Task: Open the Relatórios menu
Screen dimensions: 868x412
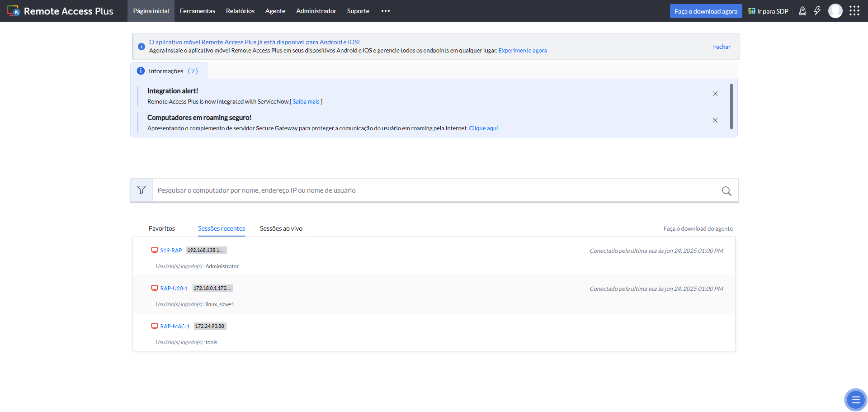Action: click(x=240, y=11)
